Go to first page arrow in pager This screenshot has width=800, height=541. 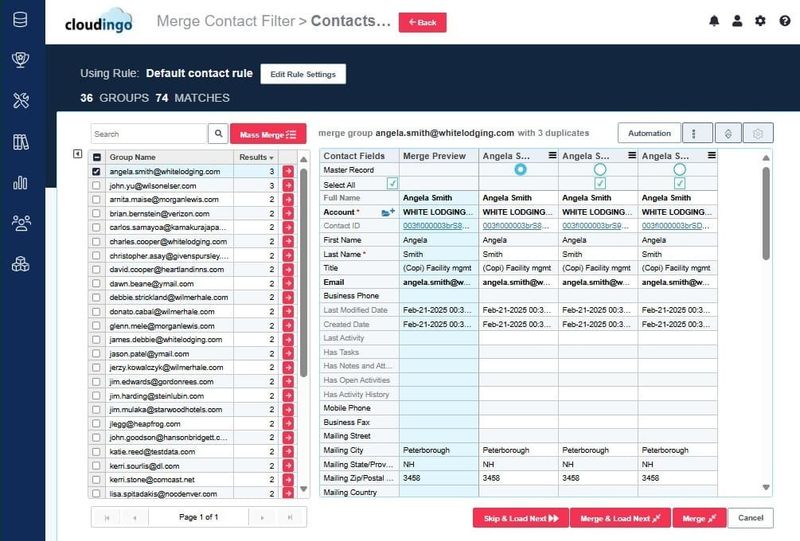click(107, 518)
